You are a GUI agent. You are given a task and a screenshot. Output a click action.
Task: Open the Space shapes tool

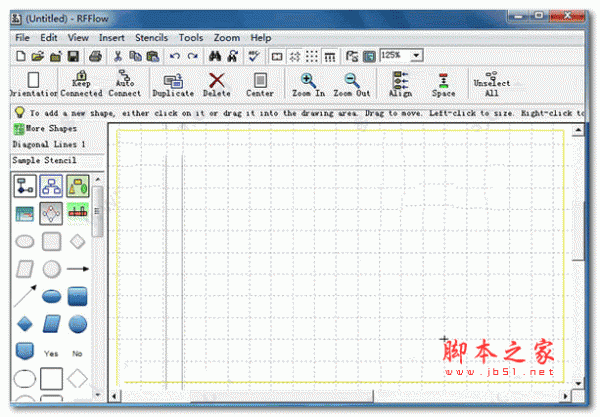click(x=443, y=85)
